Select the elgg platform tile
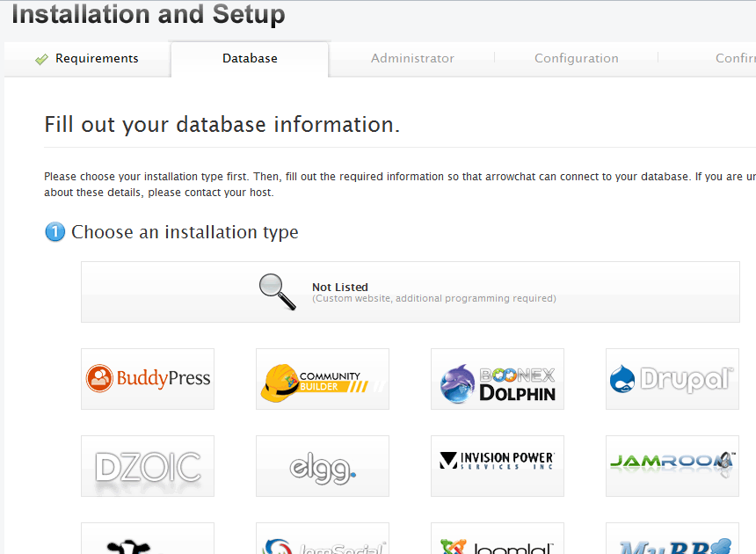This screenshot has width=756, height=554. (323, 466)
